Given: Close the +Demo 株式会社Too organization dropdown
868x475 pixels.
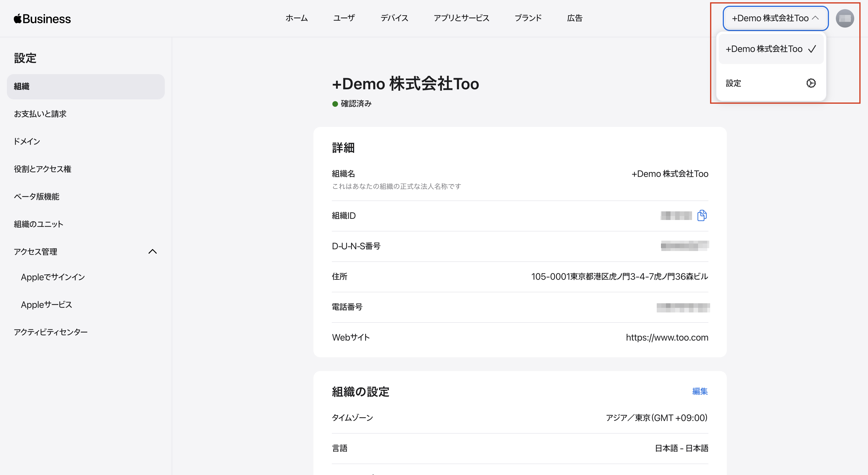Looking at the screenshot, I should click(x=775, y=18).
